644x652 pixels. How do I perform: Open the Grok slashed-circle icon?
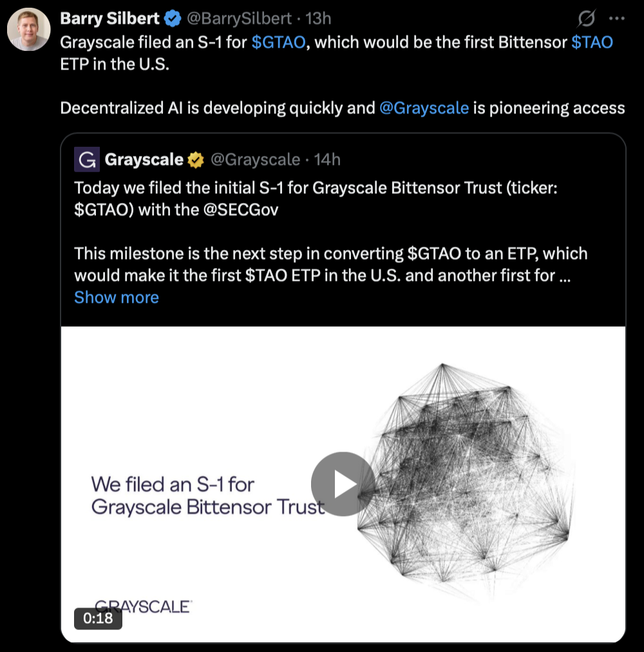pos(587,19)
